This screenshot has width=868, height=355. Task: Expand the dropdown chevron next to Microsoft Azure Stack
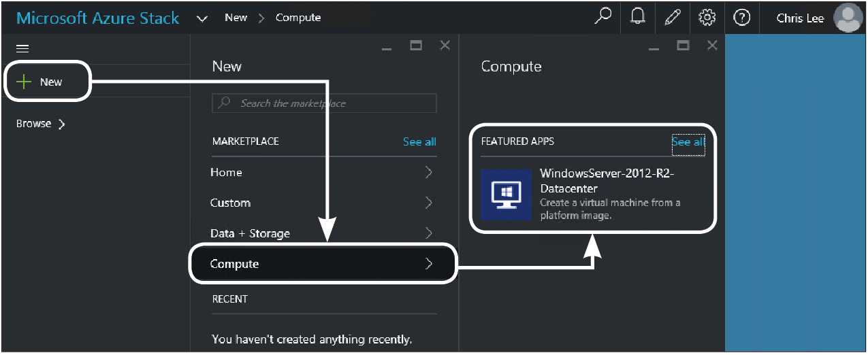tap(202, 18)
